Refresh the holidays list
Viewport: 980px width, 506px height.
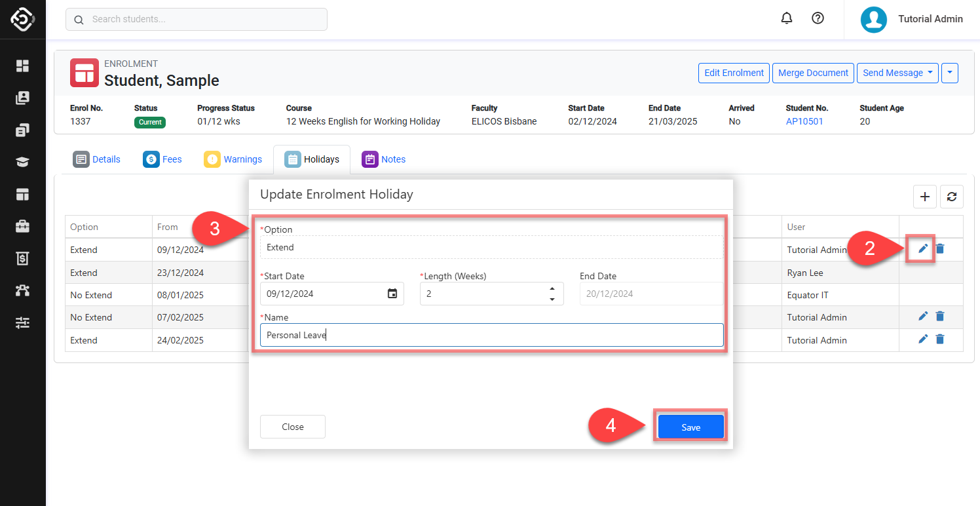952,197
